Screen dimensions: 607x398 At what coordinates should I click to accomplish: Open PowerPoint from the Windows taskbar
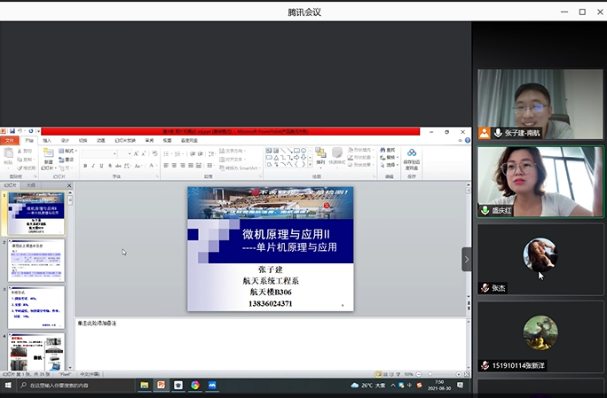coord(161,385)
